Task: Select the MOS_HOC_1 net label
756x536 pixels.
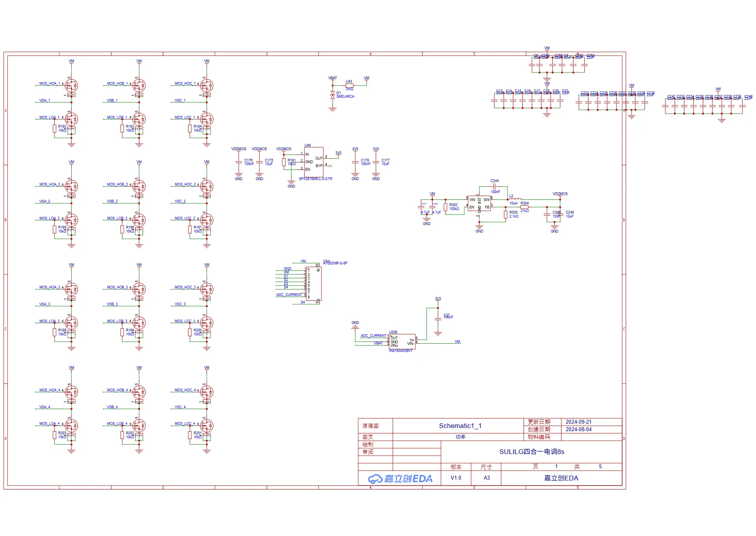Action: point(185,84)
